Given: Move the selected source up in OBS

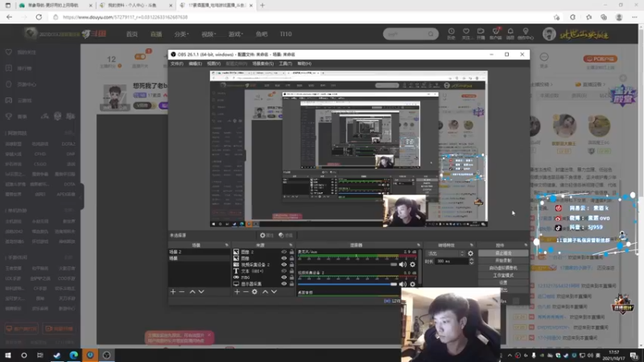Looking at the screenshot, I should click(266, 291).
